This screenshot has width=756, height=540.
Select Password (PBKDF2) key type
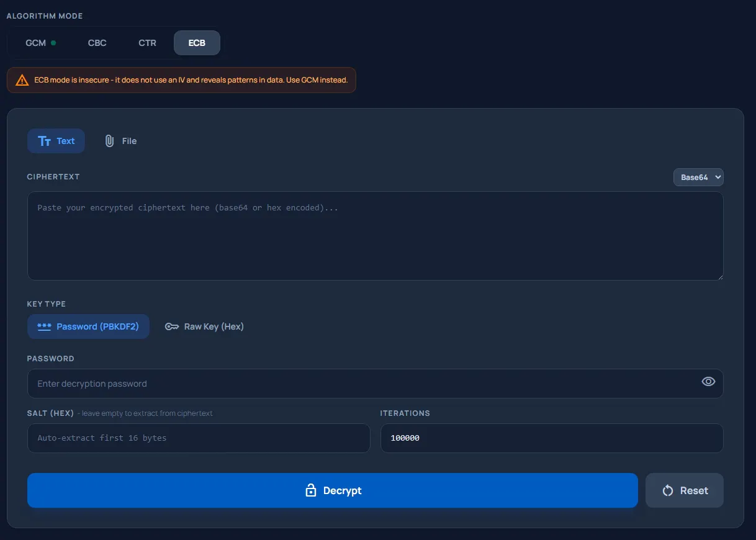point(88,326)
